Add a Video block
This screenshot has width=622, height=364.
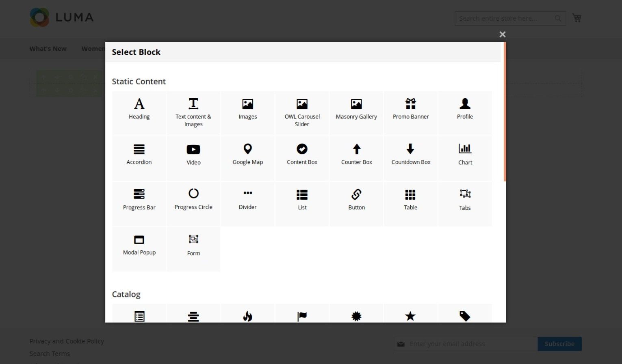pos(193,155)
